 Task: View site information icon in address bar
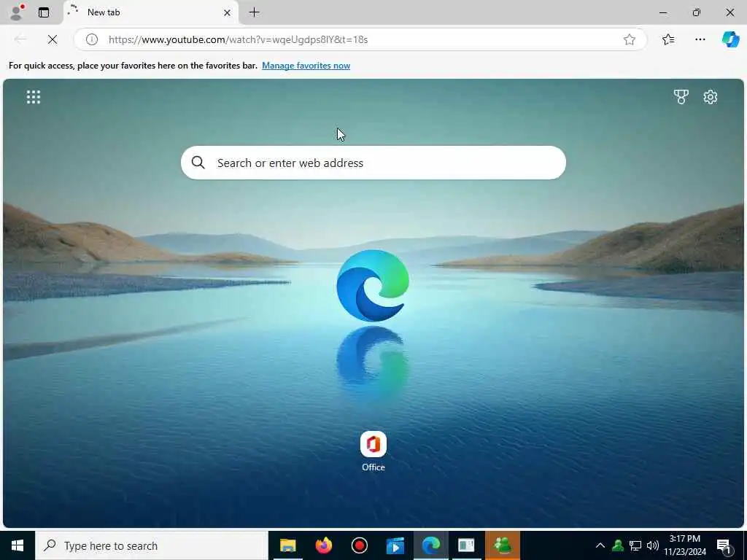(92, 39)
